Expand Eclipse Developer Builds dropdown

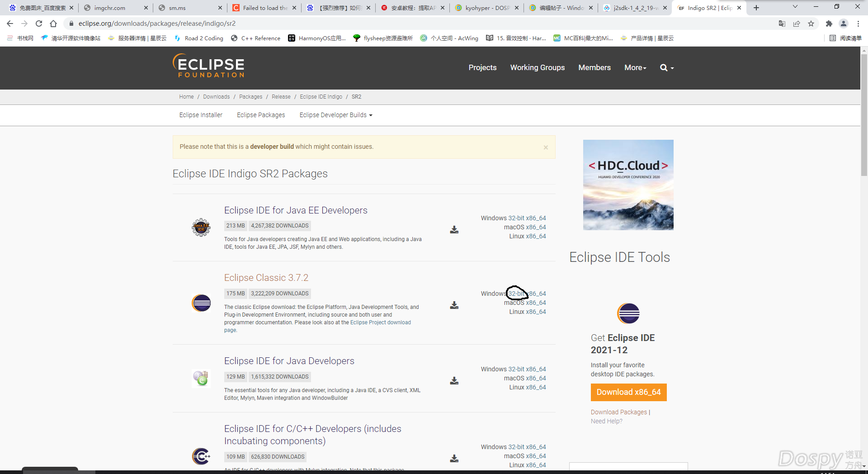pyautogui.click(x=336, y=115)
